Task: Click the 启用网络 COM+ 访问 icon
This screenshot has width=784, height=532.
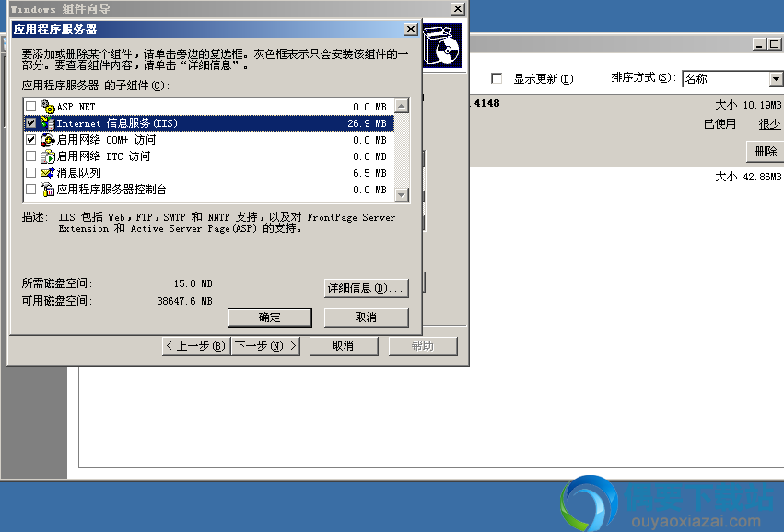Action: 48,140
